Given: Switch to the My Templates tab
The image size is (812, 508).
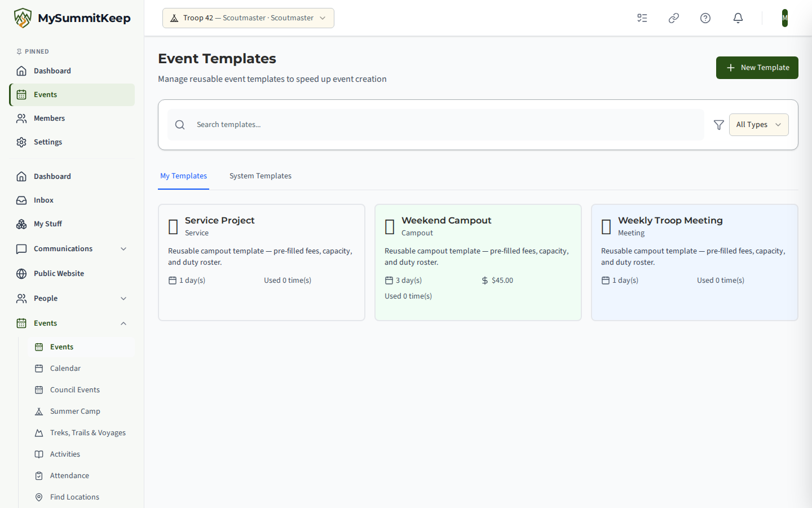Looking at the screenshot, I should click(x=183, y=176).
